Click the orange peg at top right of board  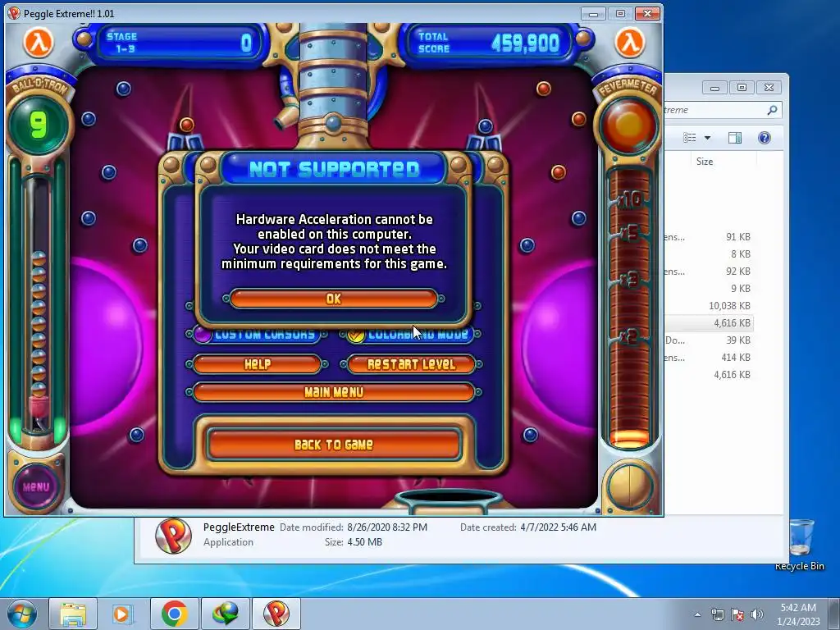[x=544, y=89]
